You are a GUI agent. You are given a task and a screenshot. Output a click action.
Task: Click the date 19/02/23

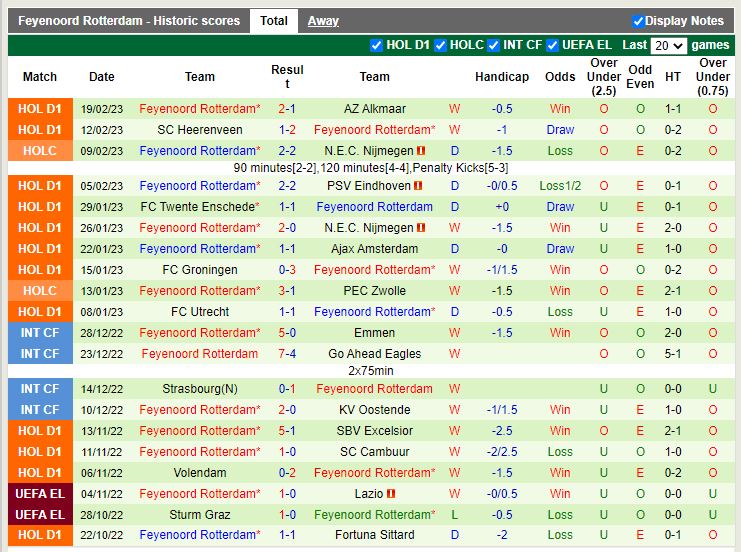click(102, 109)
